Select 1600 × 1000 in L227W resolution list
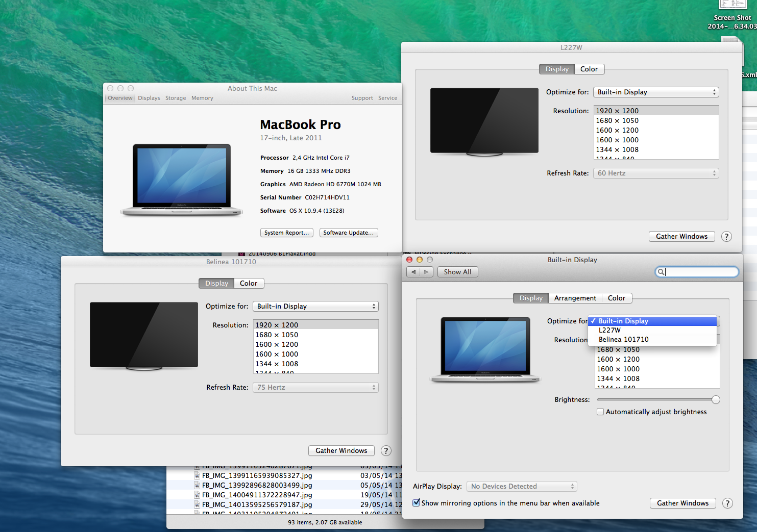The width and height of the screenshot is (757, 532). tap(656, 140)
